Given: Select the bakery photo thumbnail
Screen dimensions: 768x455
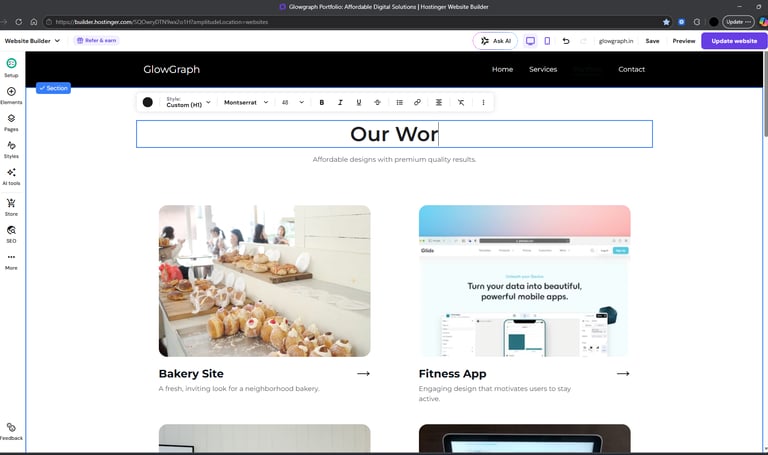Looking at the screenshot, I should 264,281.
